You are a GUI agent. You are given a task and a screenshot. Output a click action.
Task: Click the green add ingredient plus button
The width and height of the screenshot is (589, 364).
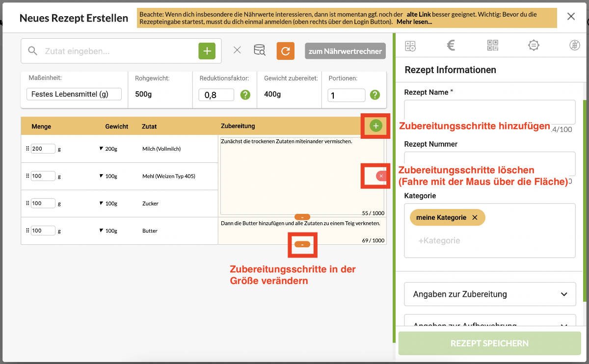(207, 51)
